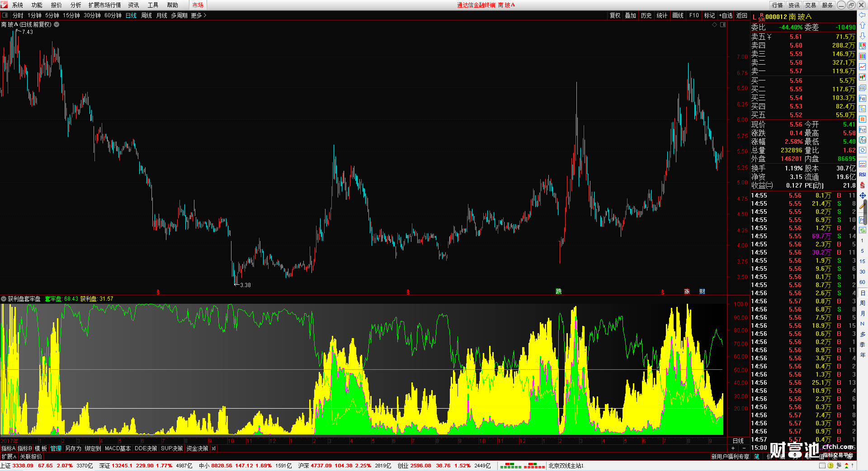This screenshot has width=868, height=471.
Task: Click the green refresh icon in sidebar
Action: click(863, 230)
